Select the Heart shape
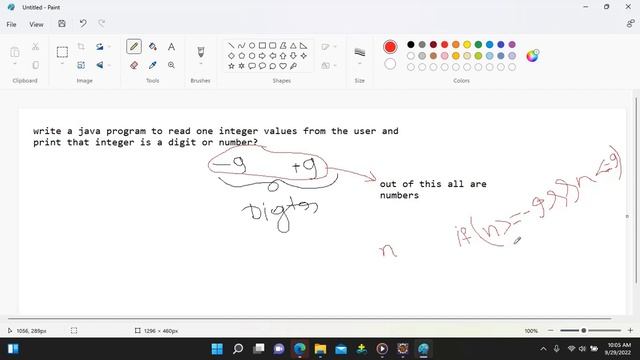Image resolution: width=640 pixels, height=360 pixels. point(283,66)
